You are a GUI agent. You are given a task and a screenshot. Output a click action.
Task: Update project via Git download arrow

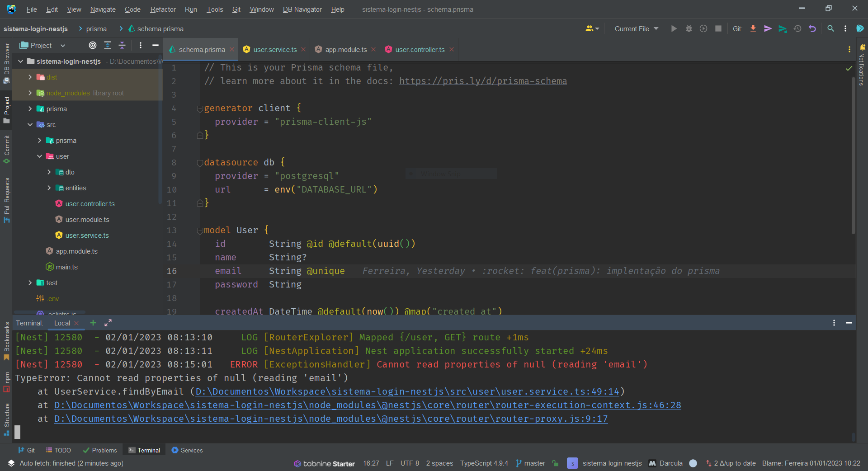point(753,28)
